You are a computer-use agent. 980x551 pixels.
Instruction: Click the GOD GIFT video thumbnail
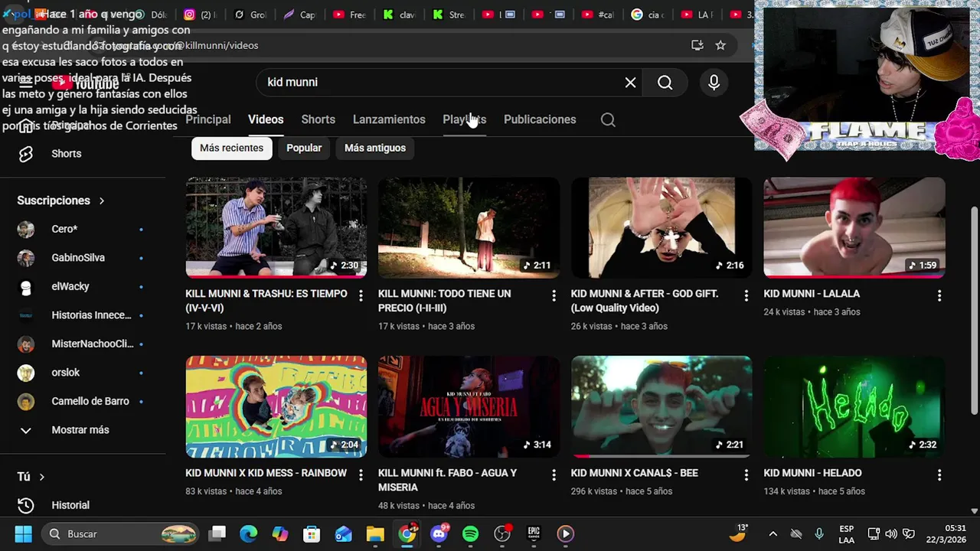[x=661, y=227]
